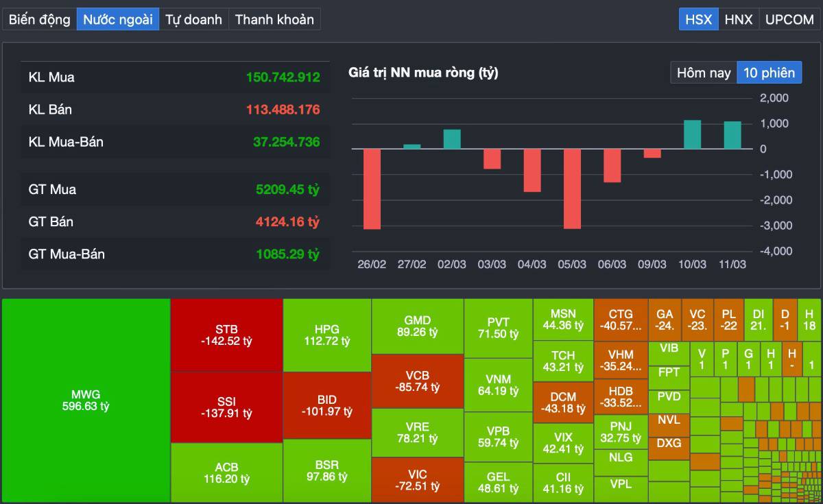Select the Nước ngoài tab
This screenshot has height=504, width=823.
[x=118, y=19]
